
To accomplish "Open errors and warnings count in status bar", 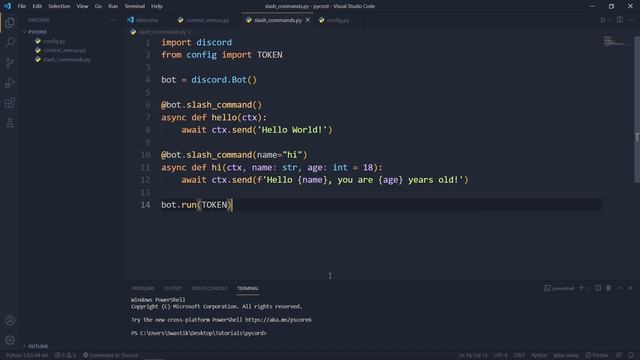I will point(65,355).
